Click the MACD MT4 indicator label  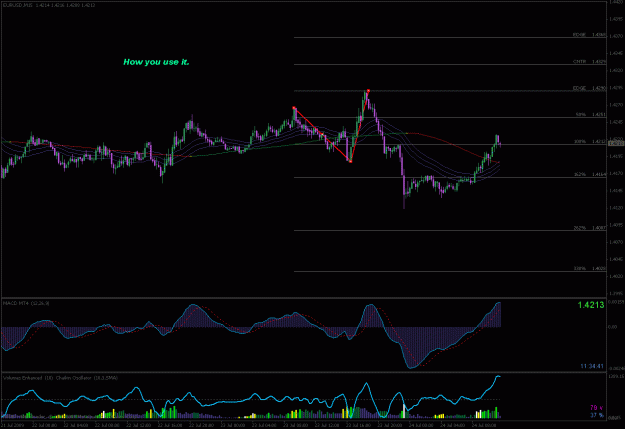(x=26, y=303)
